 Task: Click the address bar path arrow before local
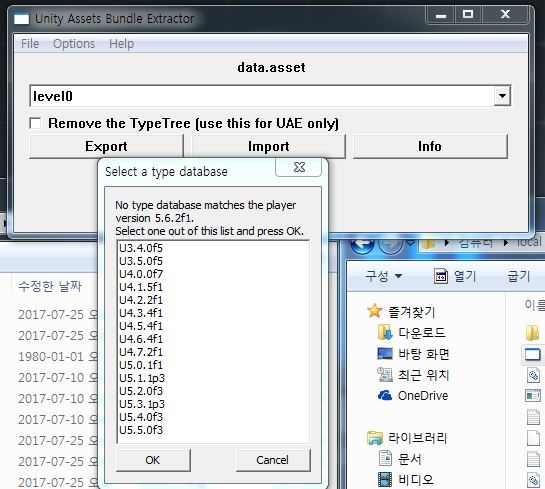(507, 242)
